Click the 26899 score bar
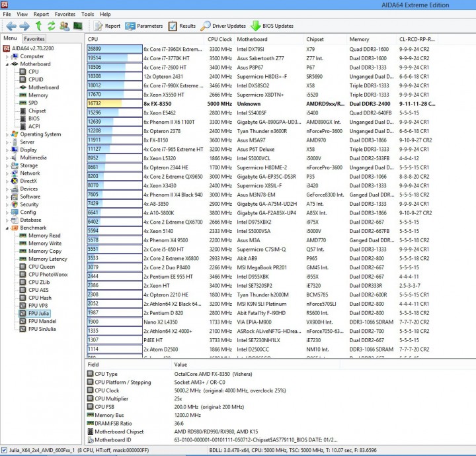The height and width of the screenshot is (456, 476). 114,49
